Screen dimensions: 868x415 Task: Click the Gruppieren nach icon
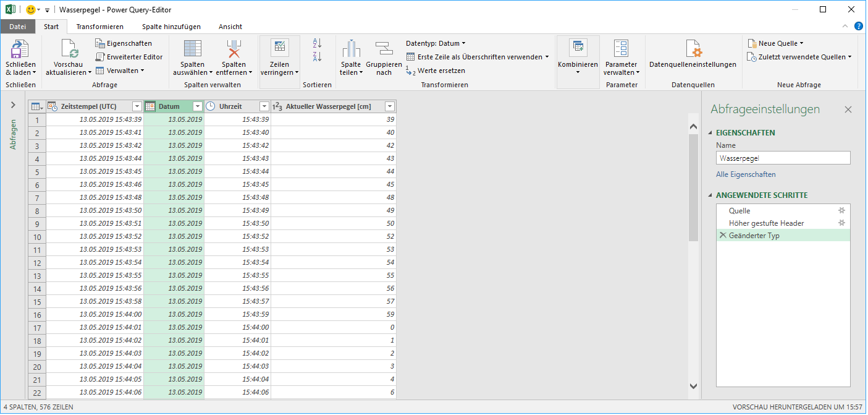click(384, 49)
